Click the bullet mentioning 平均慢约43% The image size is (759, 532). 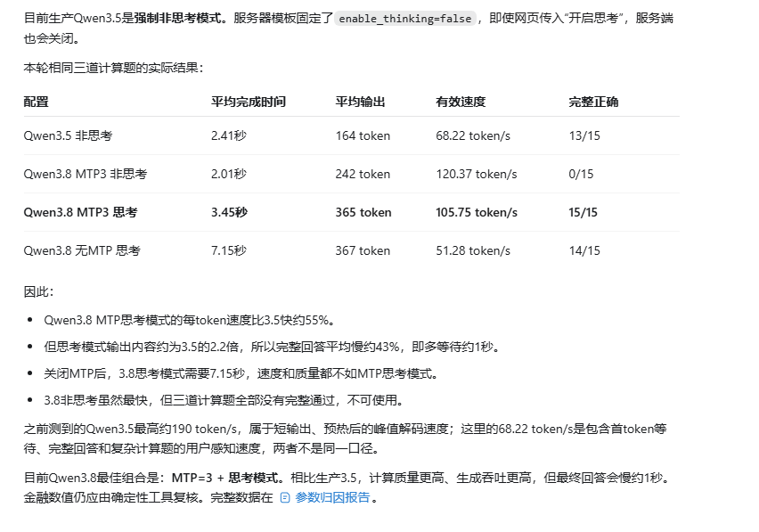(x=272, y=347)
